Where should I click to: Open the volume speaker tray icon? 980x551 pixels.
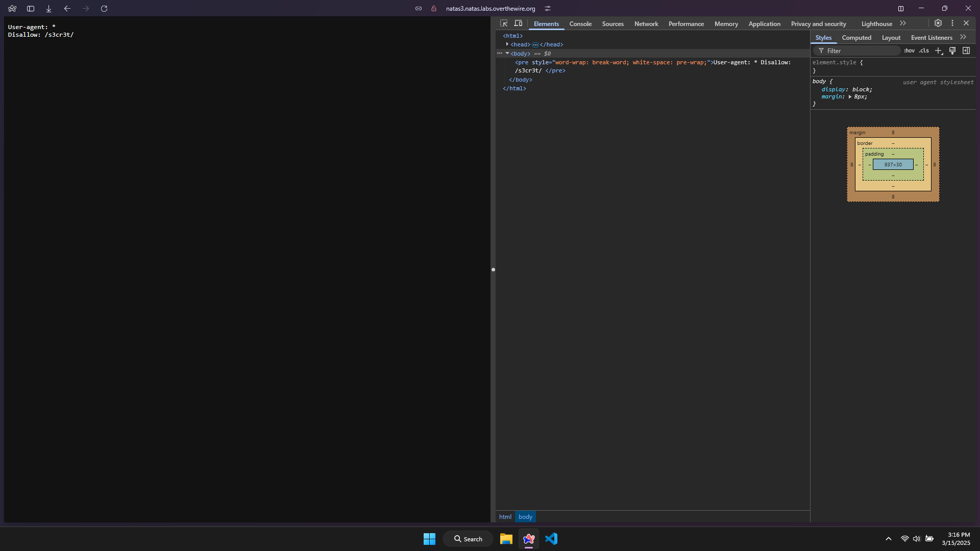tap(917, 539)
